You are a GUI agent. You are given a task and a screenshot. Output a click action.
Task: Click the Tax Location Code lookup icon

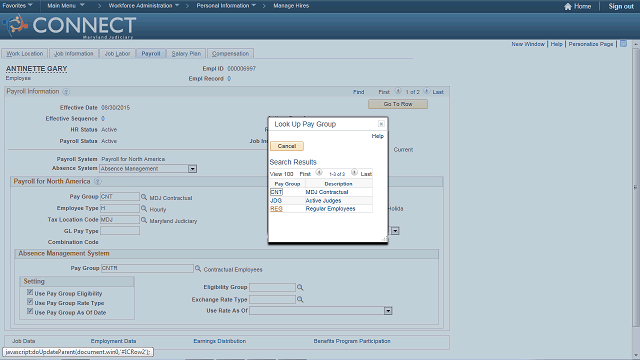coord(144,220)
